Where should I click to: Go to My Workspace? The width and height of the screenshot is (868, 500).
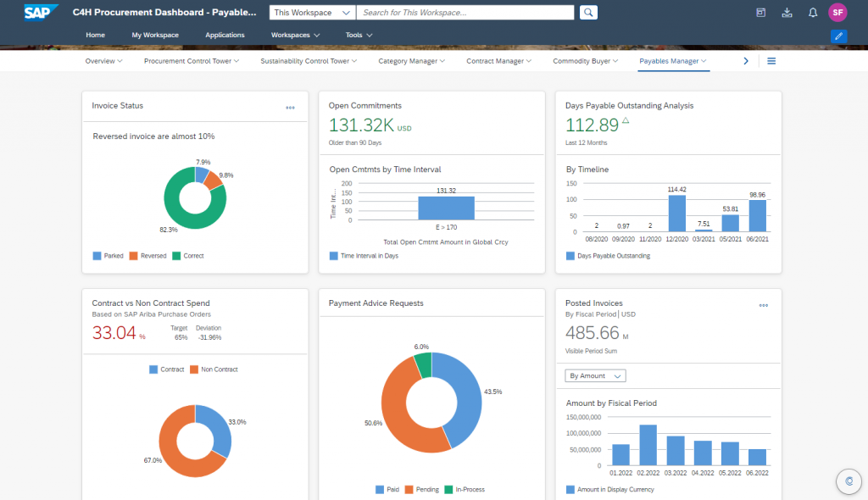coord(155,36)
